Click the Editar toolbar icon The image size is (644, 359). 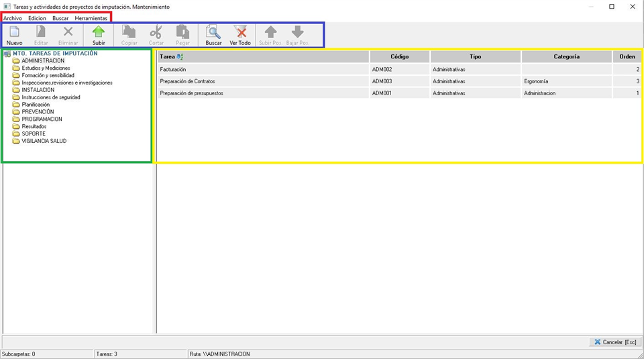pyautogui.click(x=41, y=32)
